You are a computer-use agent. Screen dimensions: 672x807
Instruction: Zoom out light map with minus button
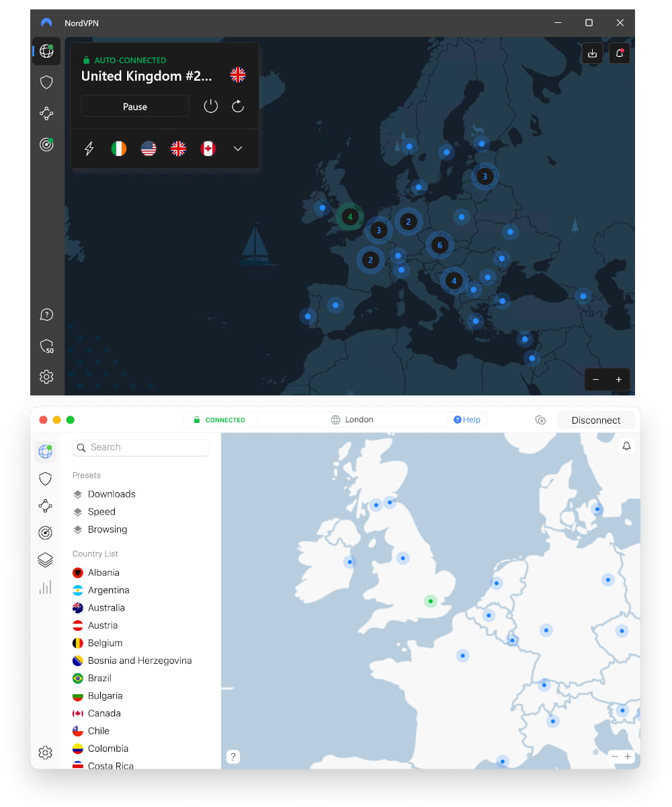click(x=614, y=757)
